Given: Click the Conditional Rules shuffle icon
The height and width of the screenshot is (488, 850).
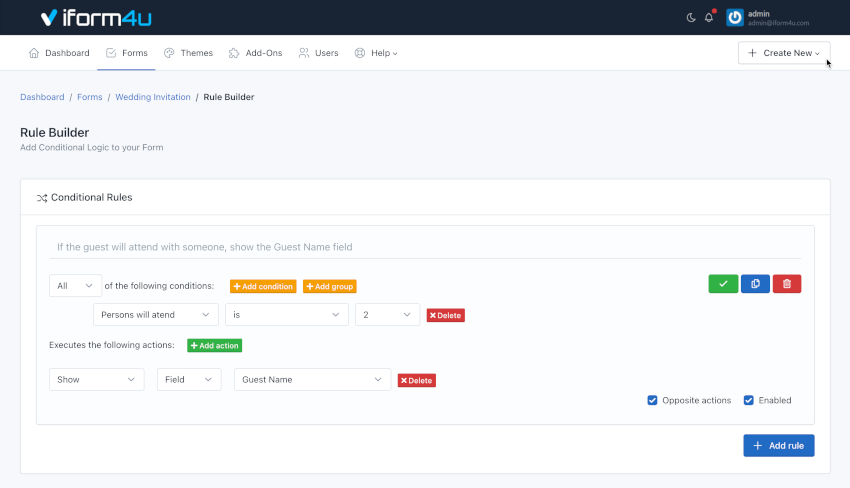Looking at the screenshot, I should tap(42, 198).
